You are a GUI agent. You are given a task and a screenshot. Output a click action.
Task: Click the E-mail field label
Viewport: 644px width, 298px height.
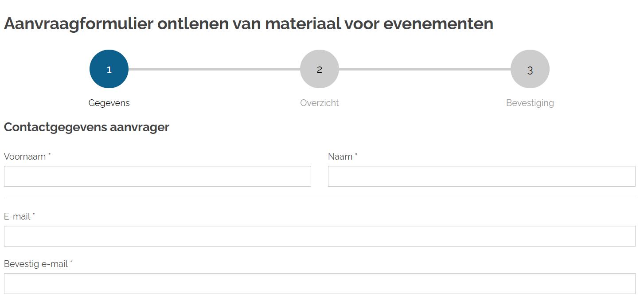click(17, 216)
